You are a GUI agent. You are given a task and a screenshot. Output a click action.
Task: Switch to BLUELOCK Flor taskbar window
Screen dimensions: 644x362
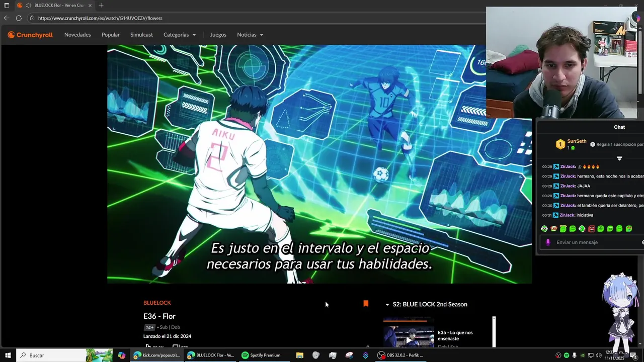pos(211,355)
